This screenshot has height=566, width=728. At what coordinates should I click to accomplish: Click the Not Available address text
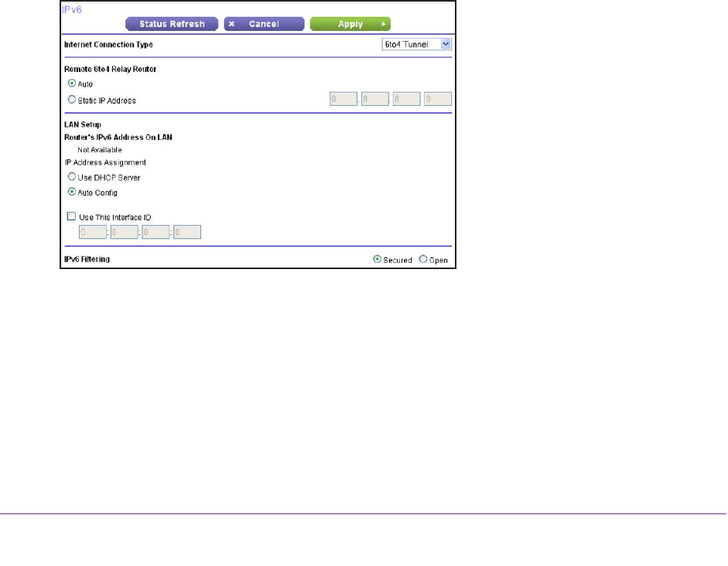[x=100, y=150]
